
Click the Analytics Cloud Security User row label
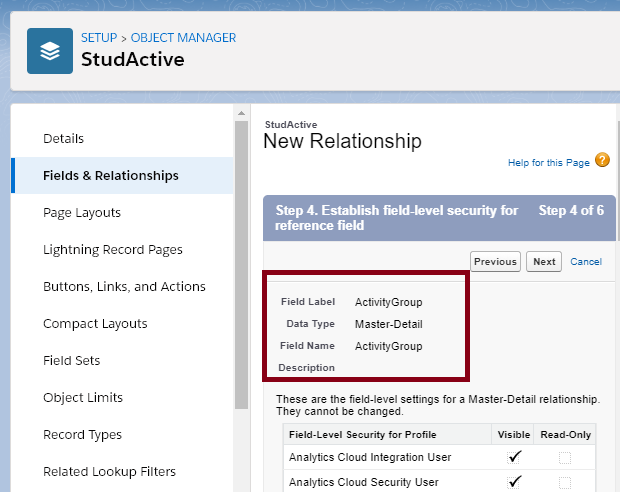[x=364, y=482]
